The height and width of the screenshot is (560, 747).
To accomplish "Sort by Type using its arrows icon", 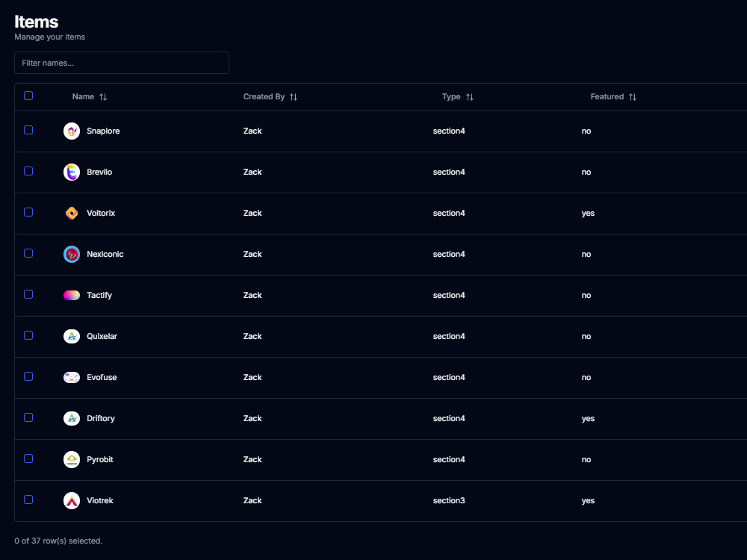I will [470, 97].
